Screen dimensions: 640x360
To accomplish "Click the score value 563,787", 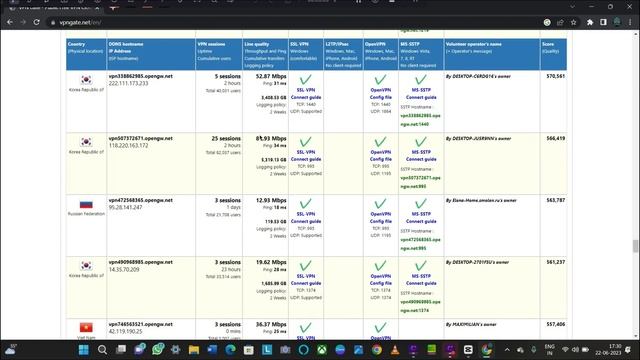I will 556,200.
